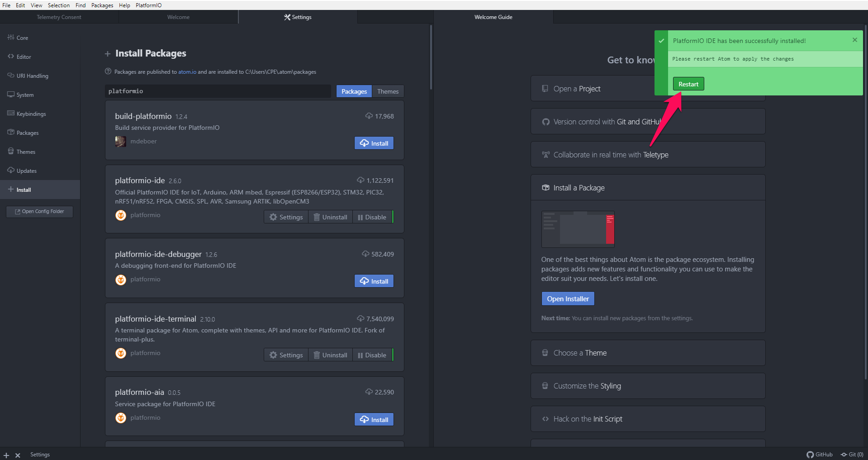Expand Customize the Styling section

pos(648,386)
